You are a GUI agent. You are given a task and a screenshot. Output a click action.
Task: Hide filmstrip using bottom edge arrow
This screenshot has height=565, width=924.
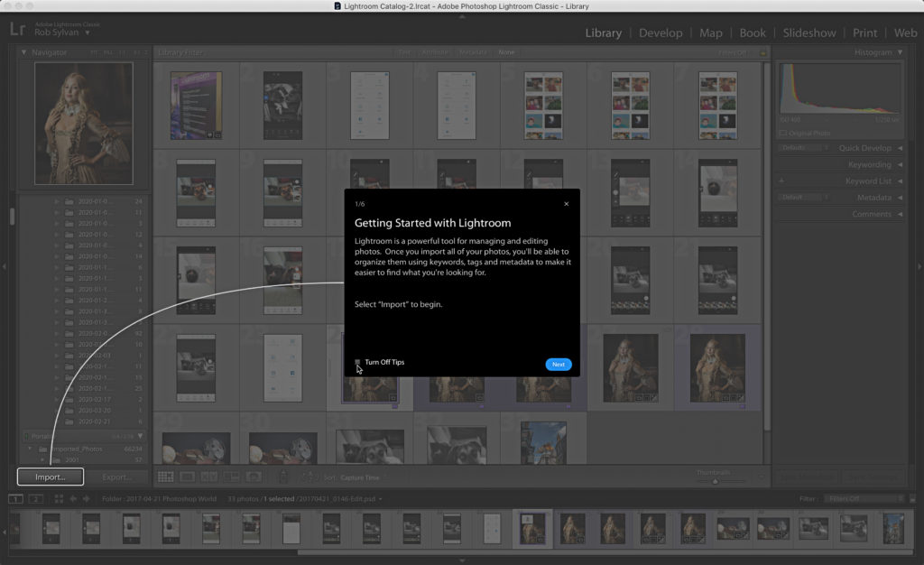click(x=462, y=560)
